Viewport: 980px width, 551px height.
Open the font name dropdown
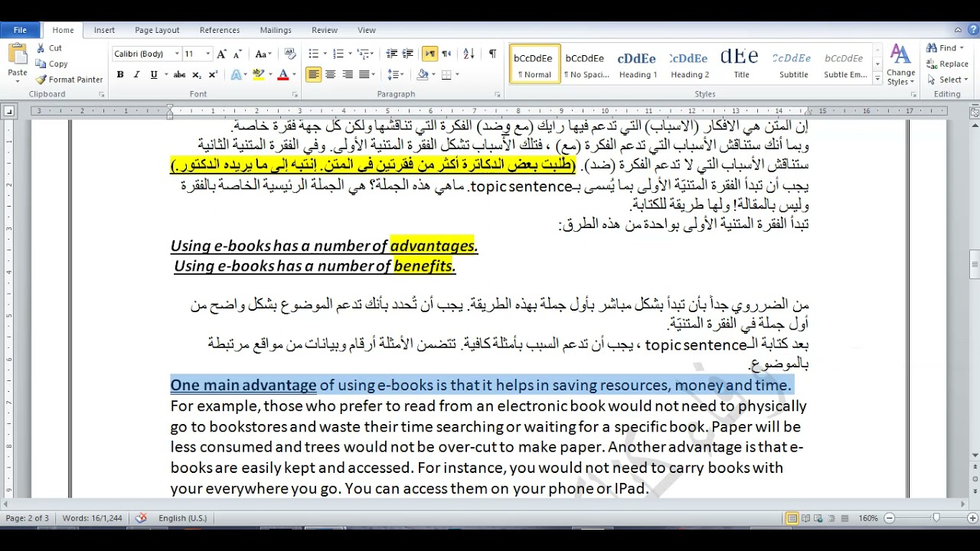(177, 54)
